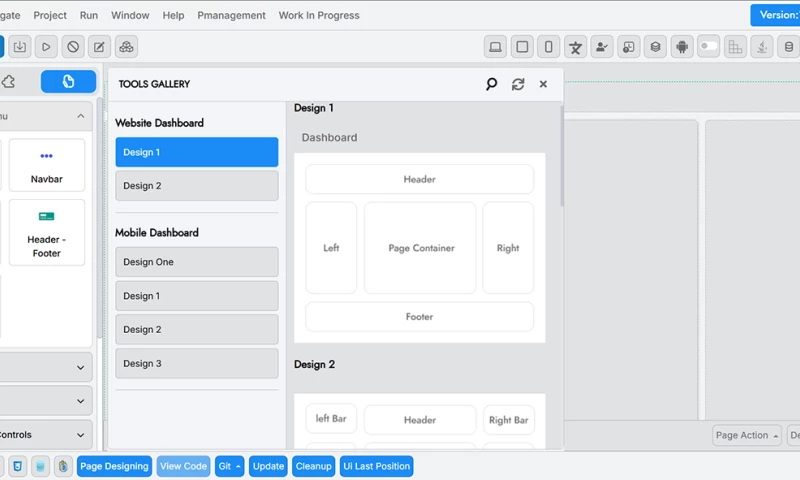Click the database icon in toolbar
The height and width of the screenshot is (480, 800).
[789, 47]
